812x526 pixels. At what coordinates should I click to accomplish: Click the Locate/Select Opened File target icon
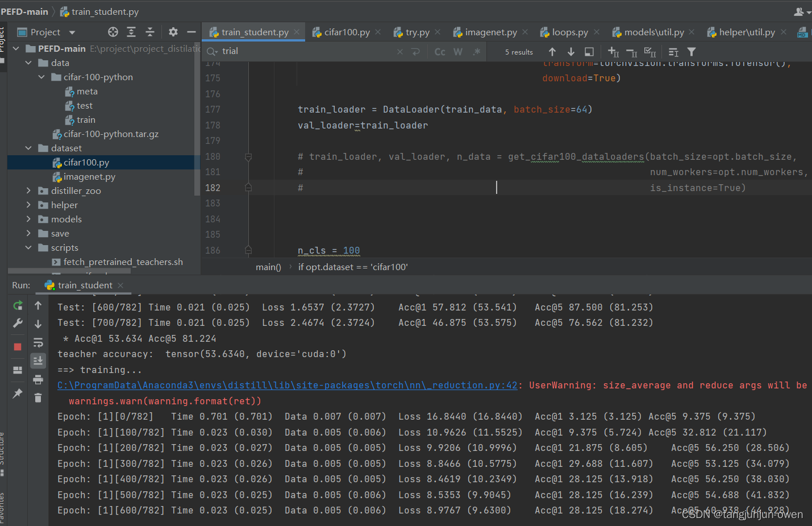tap(113, 32)
